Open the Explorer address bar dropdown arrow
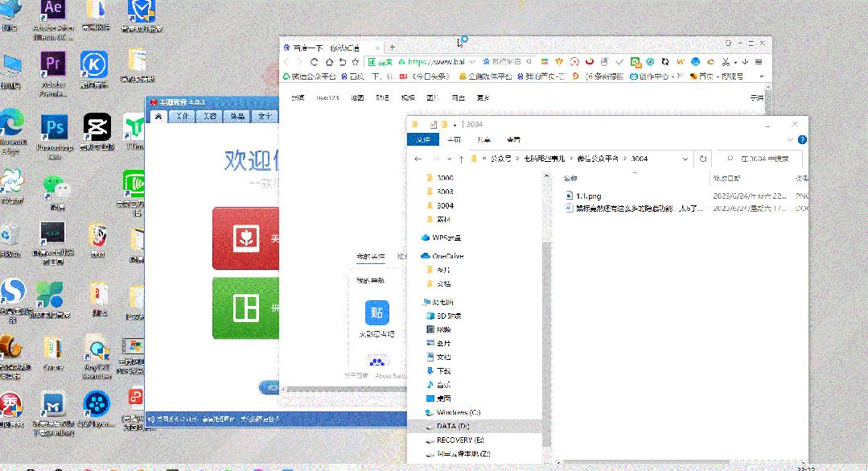This screenshot has width=868, height=471. [685, 159]
